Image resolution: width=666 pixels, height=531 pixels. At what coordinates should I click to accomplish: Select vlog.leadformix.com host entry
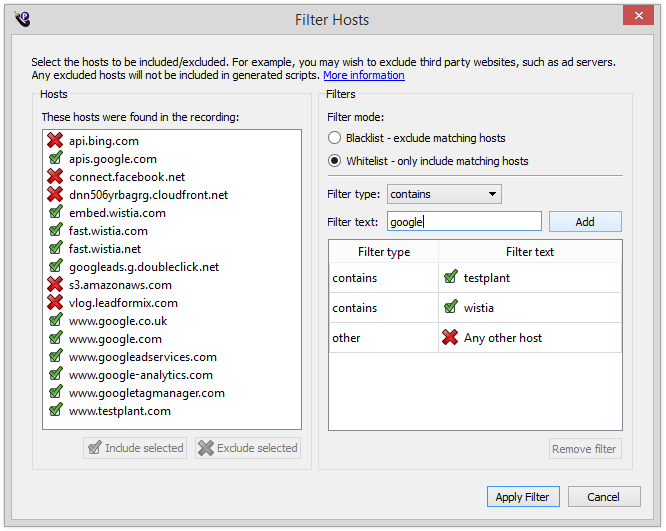[x=123, y=303]
